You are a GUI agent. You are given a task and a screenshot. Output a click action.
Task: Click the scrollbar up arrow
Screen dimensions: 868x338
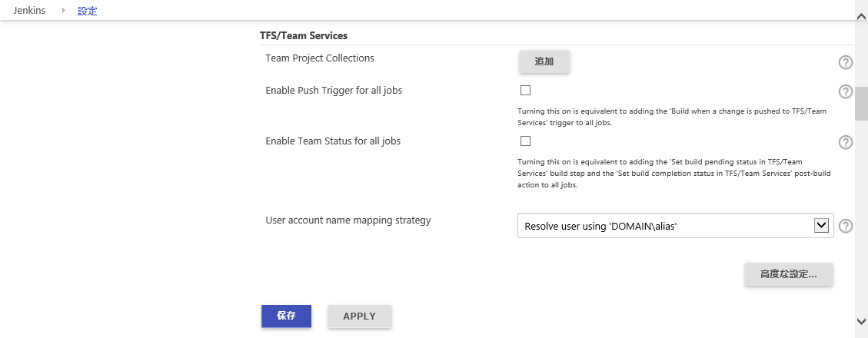click(x=861, y=17)
